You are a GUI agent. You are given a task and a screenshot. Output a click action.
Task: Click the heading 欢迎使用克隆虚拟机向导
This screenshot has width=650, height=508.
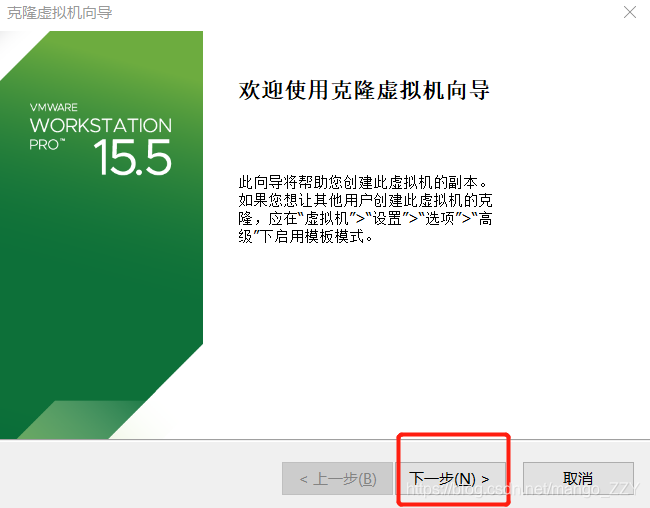pyautogui.click(x=364, y=90)
